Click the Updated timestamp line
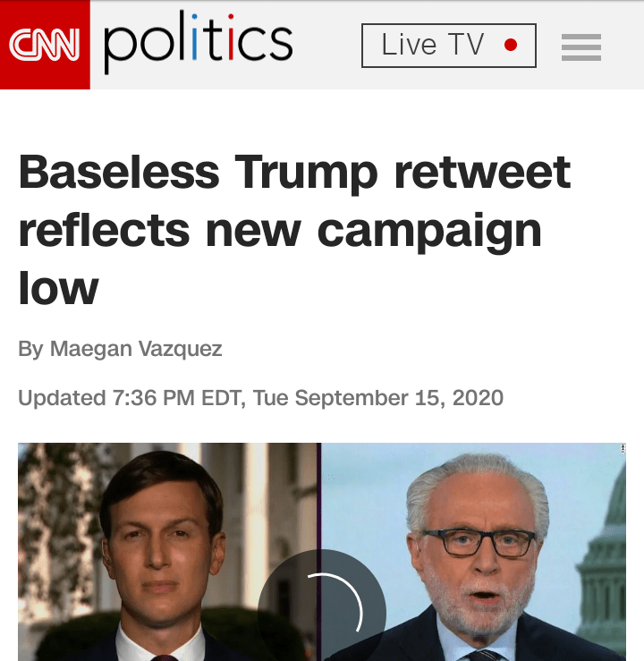The image size is (644, 661). (260, 397)
